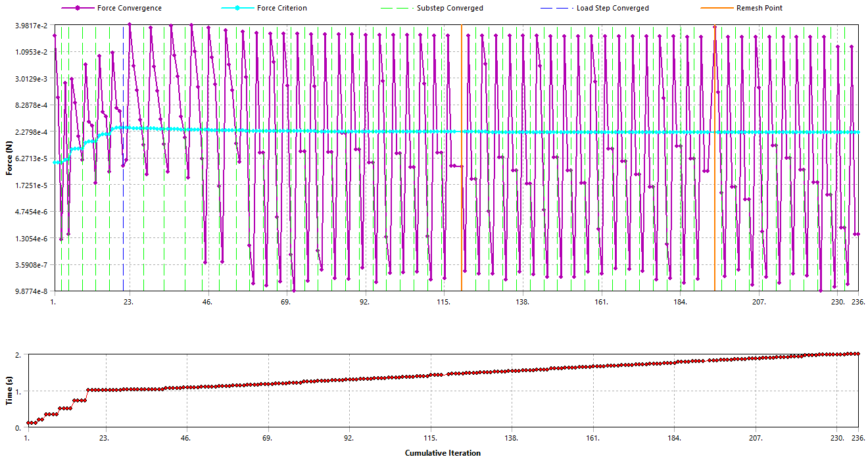Image resolution: width=868 pixels, height=459 pixels.
Task: Click the purple Force Convergence legend marker
Action: pos(78,9)
